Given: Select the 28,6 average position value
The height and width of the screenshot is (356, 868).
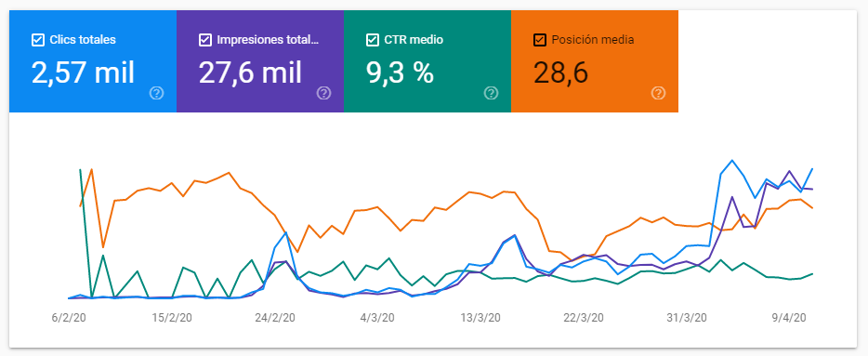Looking at the screenshot, I should point(560,73).
